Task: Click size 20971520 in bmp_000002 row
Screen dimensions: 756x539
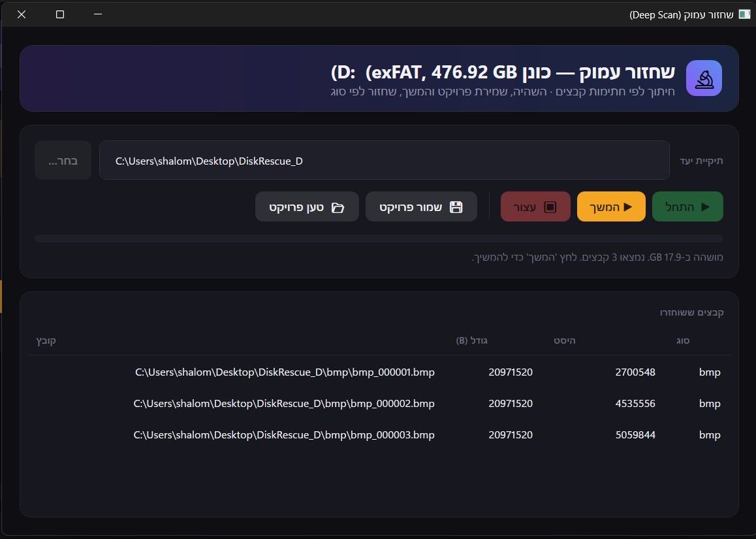Action: click(511, 403)
